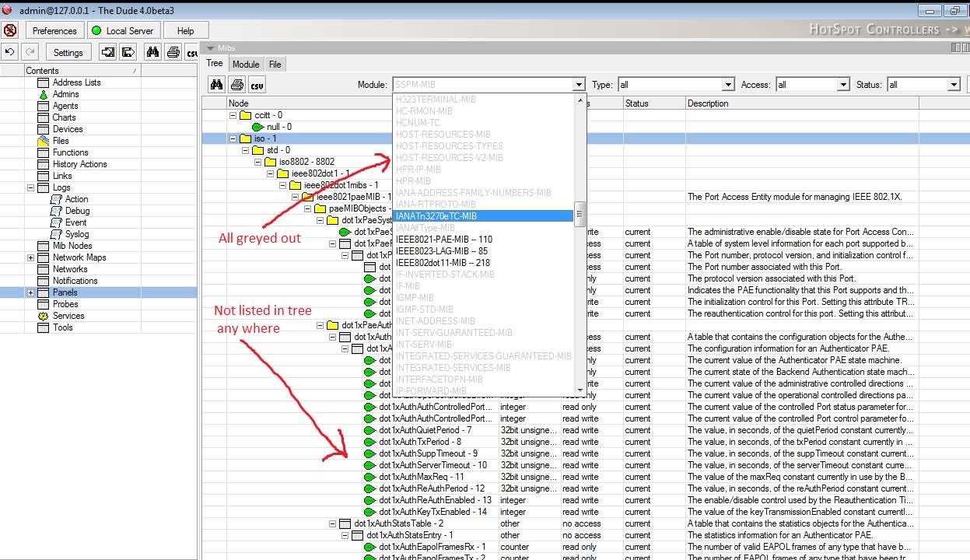Collapse the Logs tree node
The height and width of the screenshot is (560, 970).
pos(30,187)
